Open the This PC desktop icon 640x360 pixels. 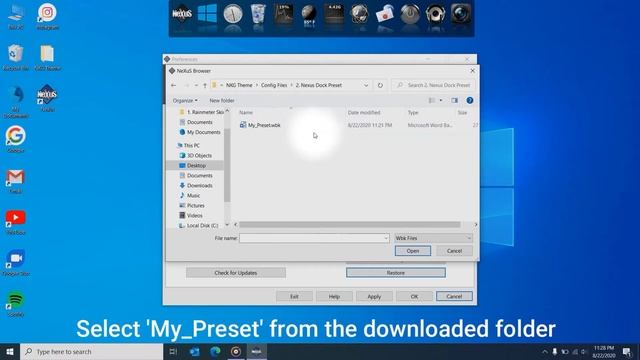(16, 16)
